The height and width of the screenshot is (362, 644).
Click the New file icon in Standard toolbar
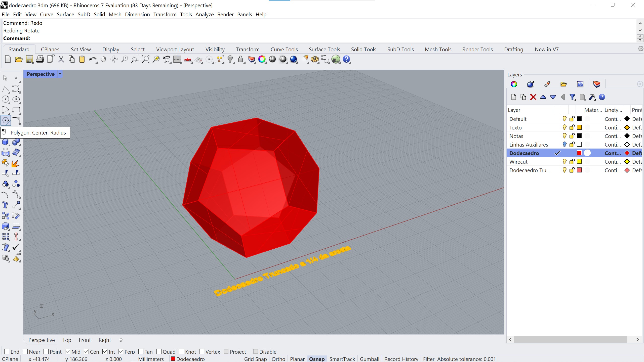point(8,59)
